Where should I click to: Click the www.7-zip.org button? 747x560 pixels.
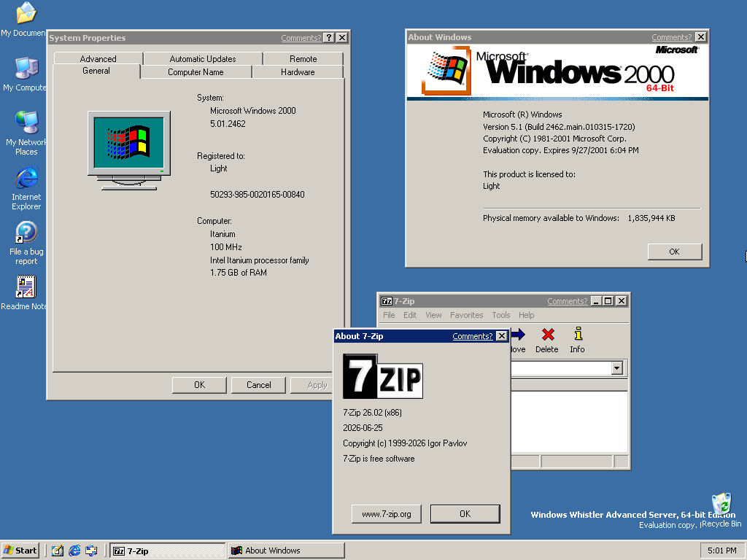pos(387,514)
